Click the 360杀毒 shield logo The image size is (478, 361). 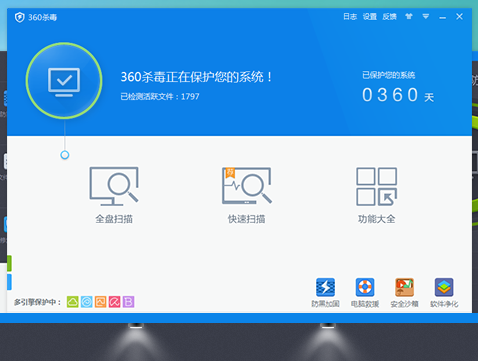(x=20, y=17)
